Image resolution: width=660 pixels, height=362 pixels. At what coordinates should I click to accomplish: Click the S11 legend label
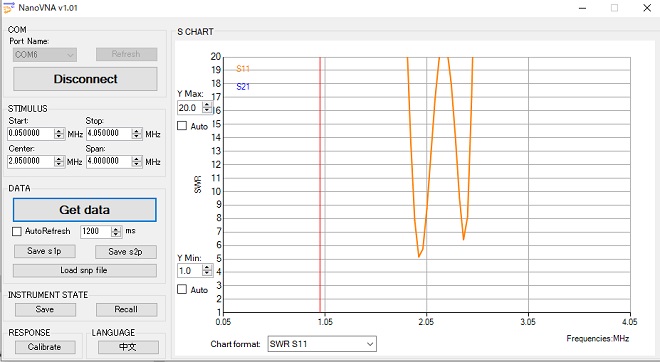click(243, 69)
